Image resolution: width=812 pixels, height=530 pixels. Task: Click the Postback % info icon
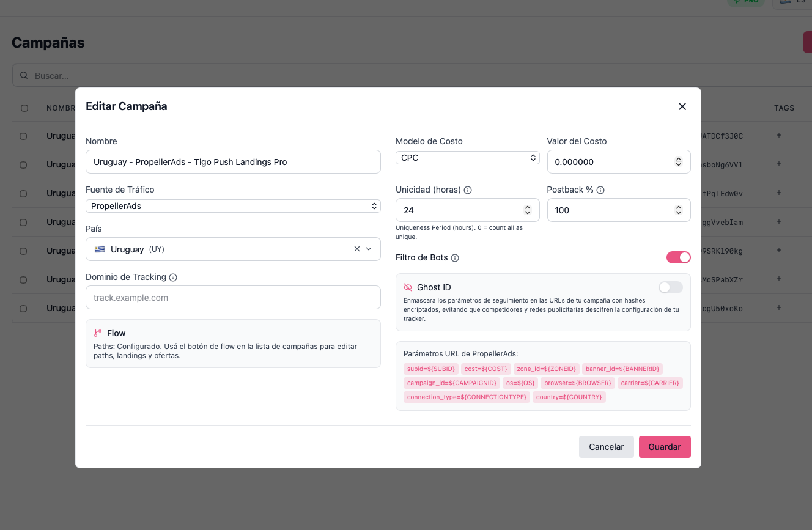tap(600, 190)
